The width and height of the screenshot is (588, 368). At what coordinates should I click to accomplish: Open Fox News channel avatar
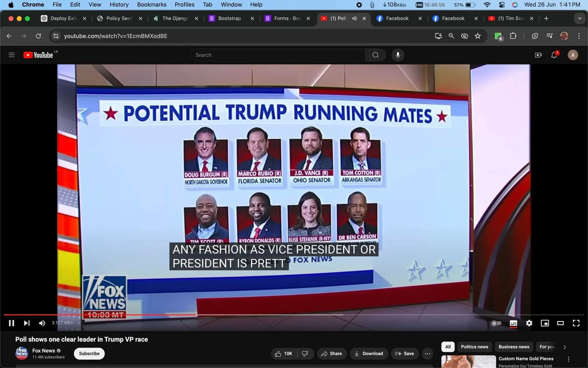[22, 353]
